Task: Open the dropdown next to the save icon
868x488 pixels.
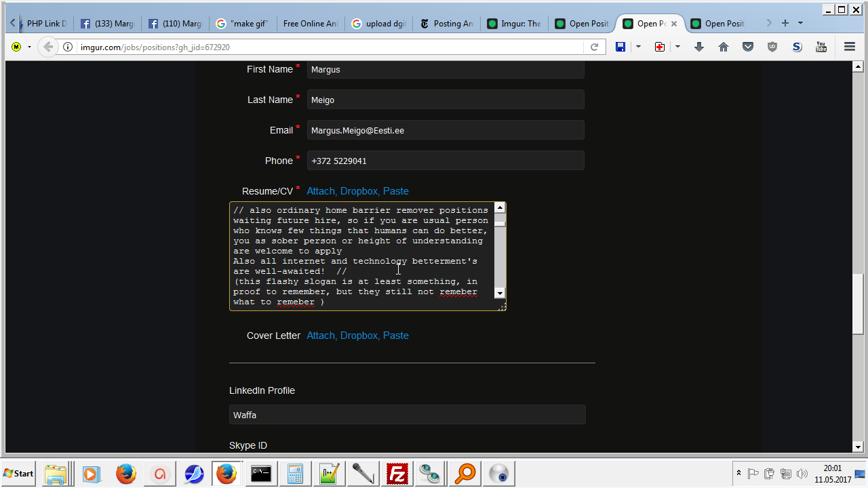Action: pyautogui.click(x=638, y=47)
